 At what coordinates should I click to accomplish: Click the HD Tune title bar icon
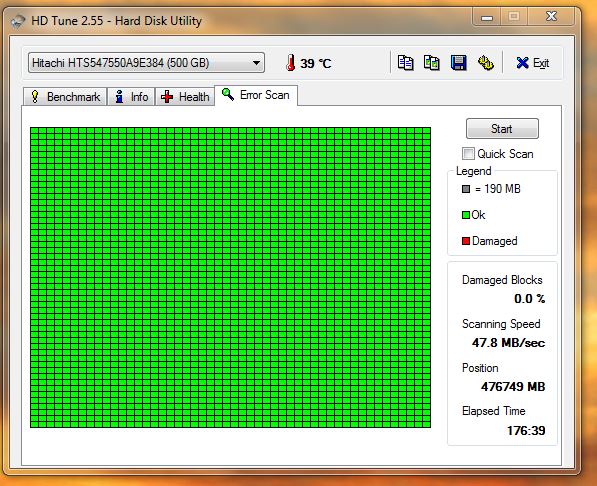pos(18,21)
